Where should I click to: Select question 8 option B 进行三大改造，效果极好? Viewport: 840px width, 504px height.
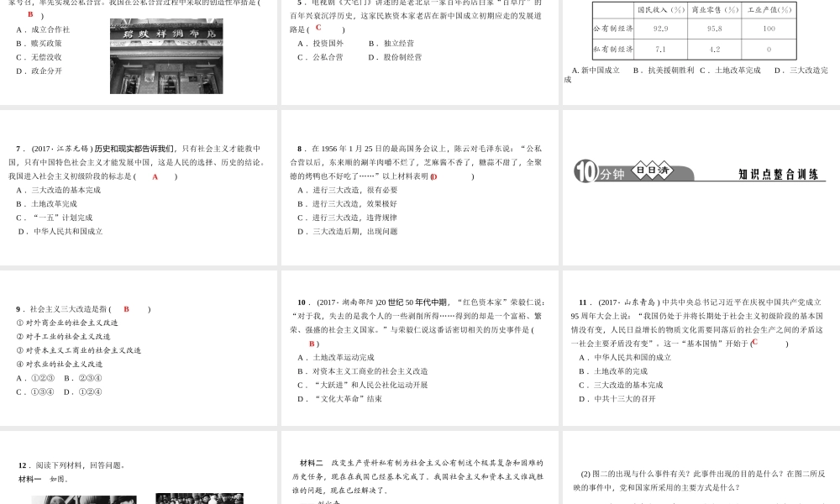347,204
